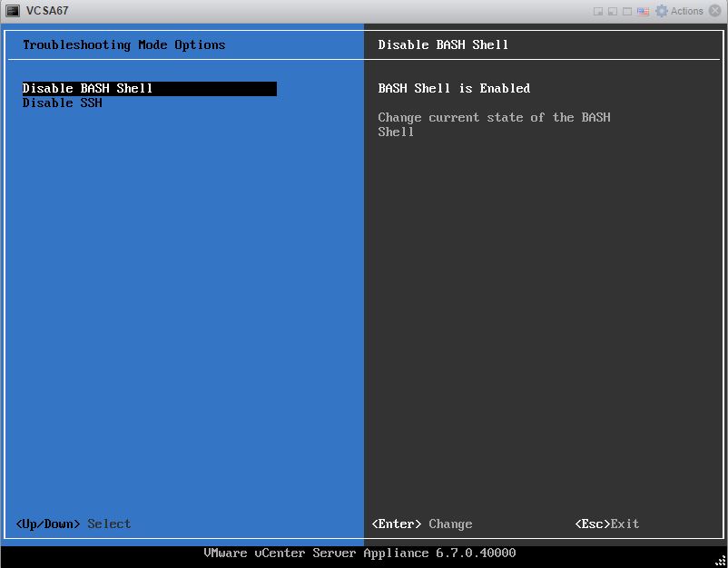Open the Actions dropdown menu label
The image size is (728, 568).
(x=687, y=11)
